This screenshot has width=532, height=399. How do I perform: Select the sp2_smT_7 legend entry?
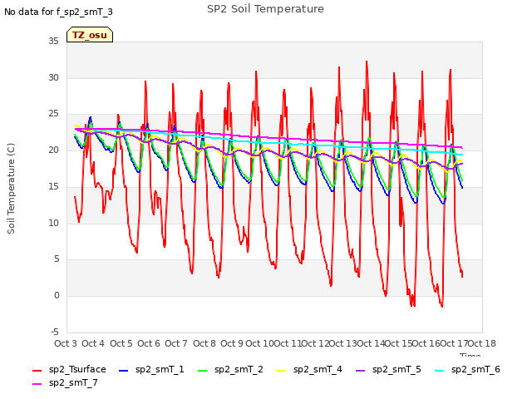[65, 383]
